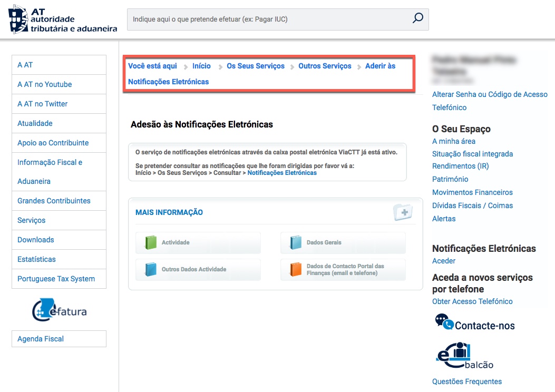
Task: Open Os Seus Serviços from the breadcrumb
Action: pos(256,66)
